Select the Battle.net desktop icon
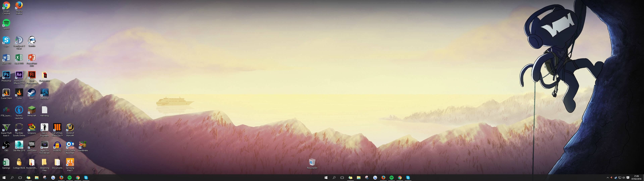Image resolution: width=644 pixels, height=181 pixels. pyautogui.click(x=44, y=93)
